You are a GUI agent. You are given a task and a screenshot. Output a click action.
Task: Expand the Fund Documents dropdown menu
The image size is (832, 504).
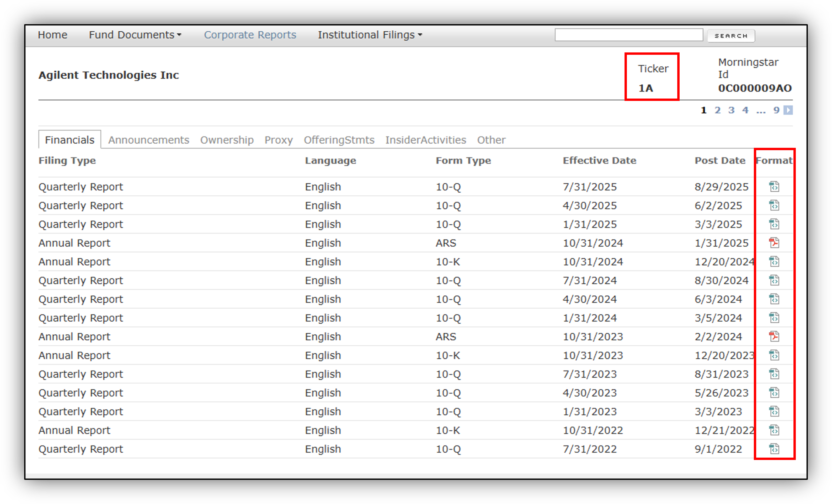pyautogui.click(x=135, y=35)
